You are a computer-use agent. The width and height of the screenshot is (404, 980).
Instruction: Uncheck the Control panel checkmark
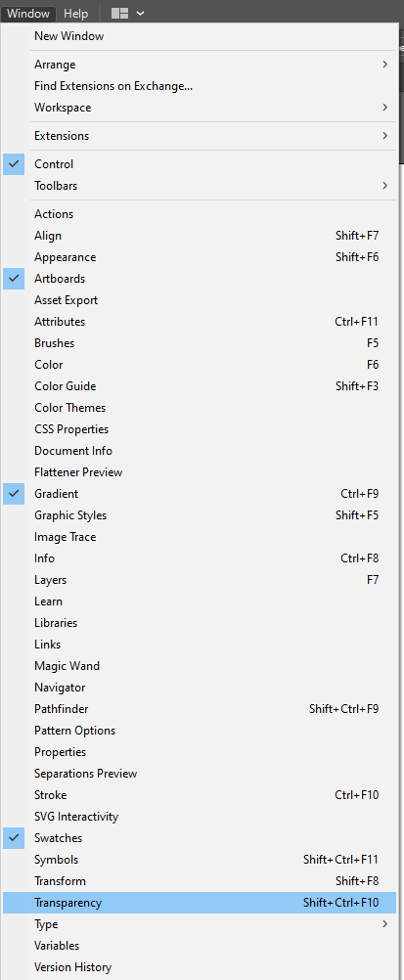pyautogui.click(x=14, y=164)
